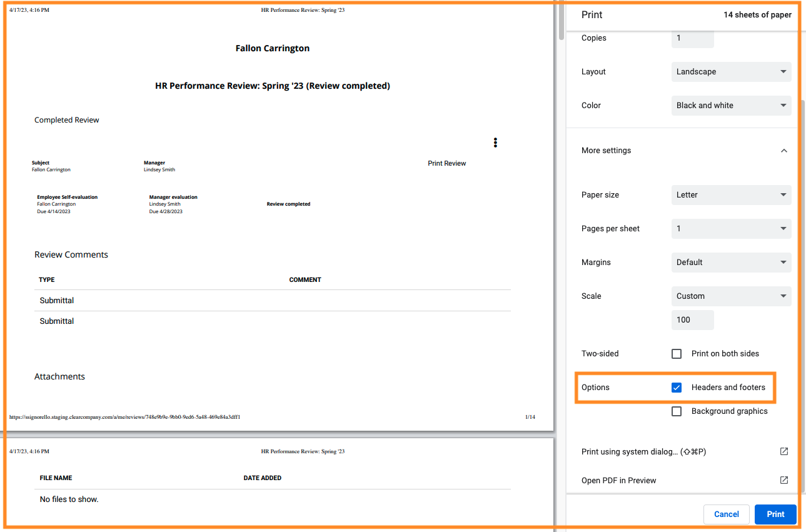Enable Background graphics checkbox
This screenshot has height=532, width=806.
(x=677, y=411)
